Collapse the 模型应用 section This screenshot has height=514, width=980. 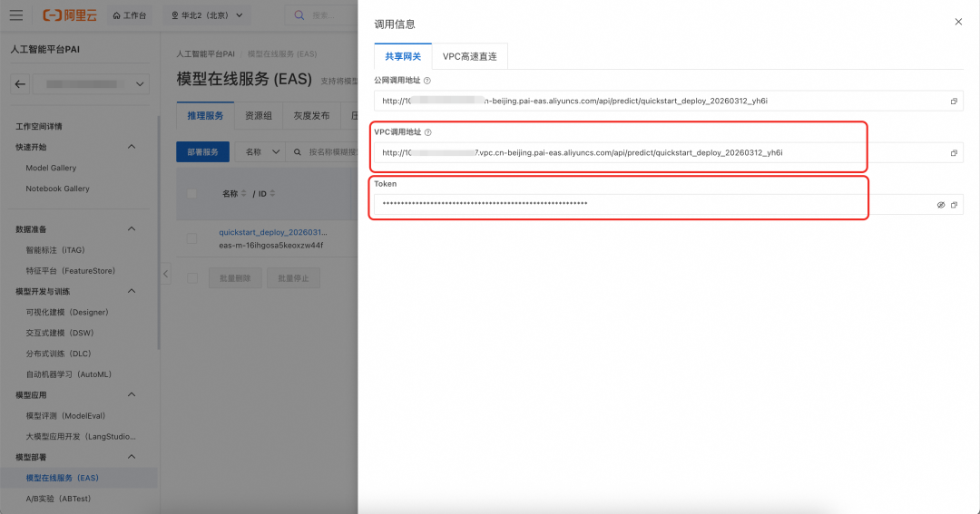tap(132, 394)
